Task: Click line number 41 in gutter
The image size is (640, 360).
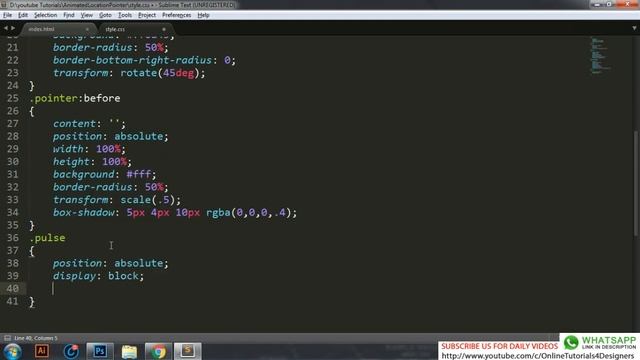Action: click(x=13, y=301)
